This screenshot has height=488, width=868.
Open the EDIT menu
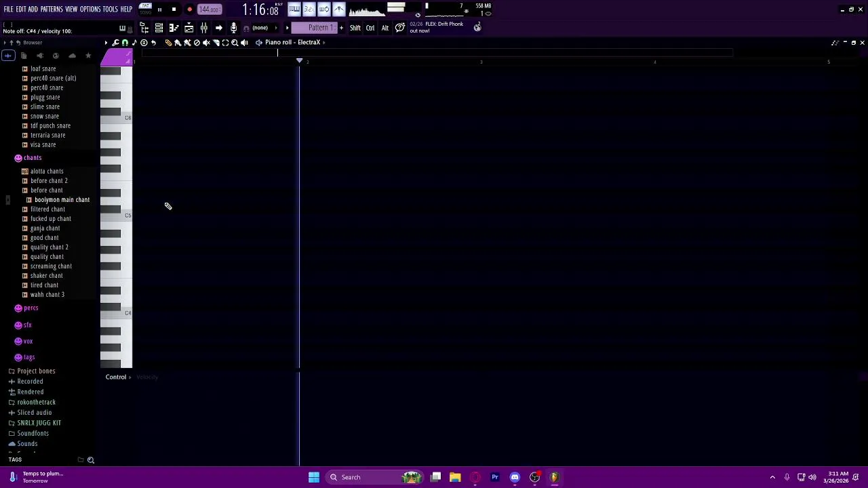point(21,9)
